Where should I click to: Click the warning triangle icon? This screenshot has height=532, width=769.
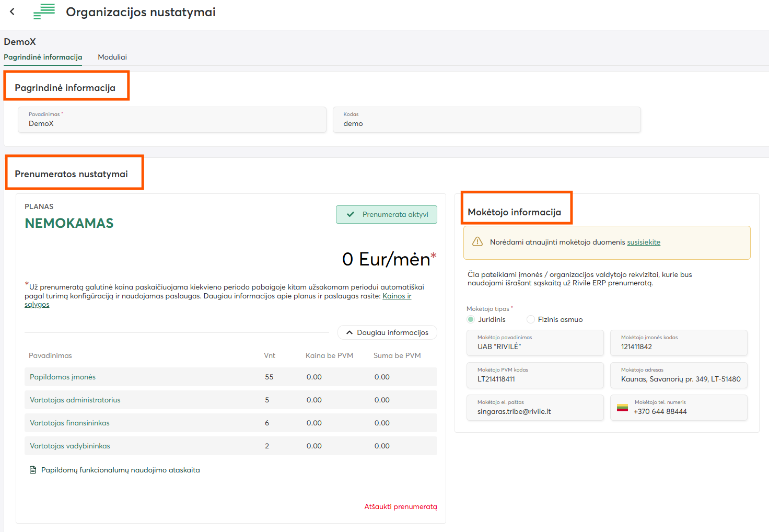pyautogui.click(x=477, y=242)
